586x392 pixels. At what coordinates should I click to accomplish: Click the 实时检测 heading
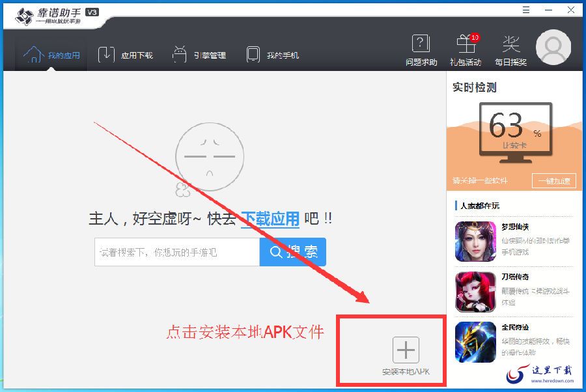[475, 87]
